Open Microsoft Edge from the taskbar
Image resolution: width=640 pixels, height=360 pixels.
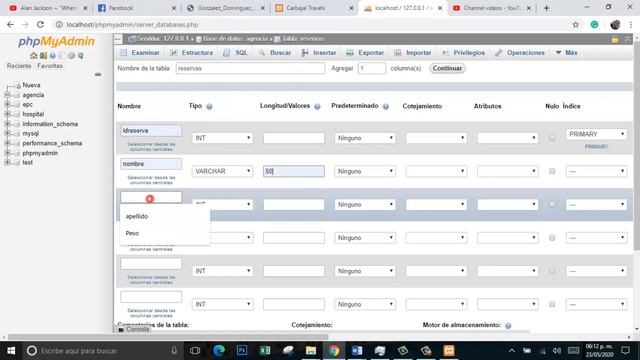219,351
